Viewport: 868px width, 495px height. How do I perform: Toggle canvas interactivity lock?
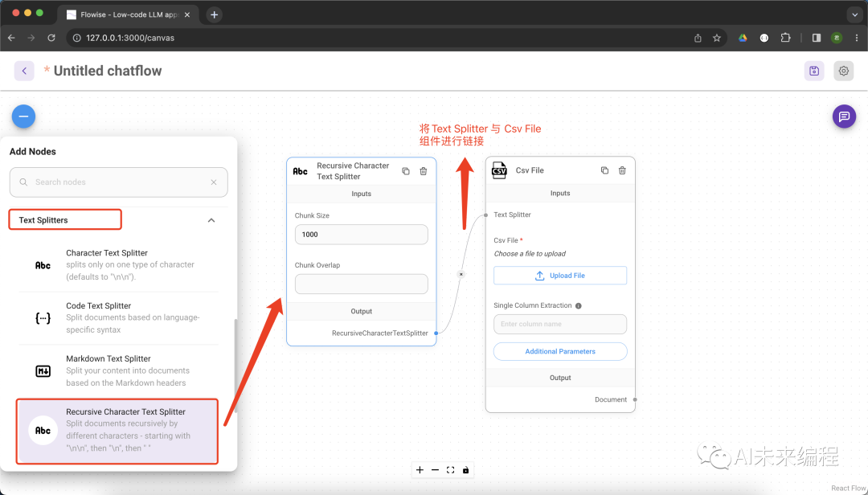(x=465, y=470)
